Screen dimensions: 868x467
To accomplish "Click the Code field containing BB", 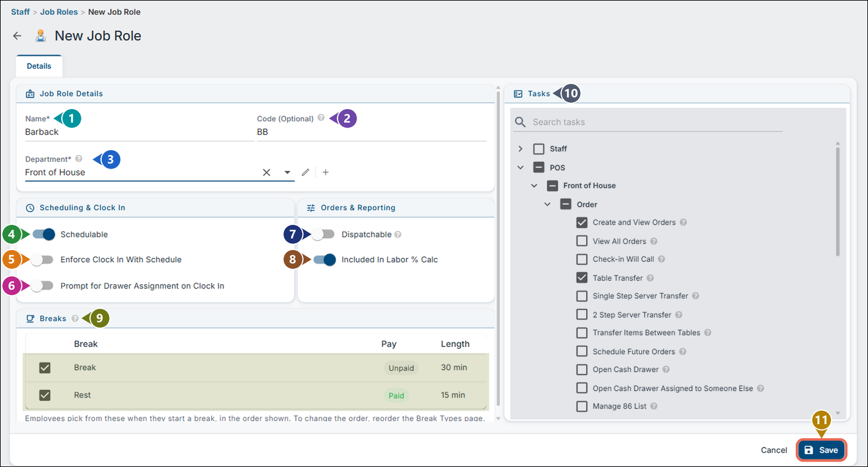I will (x=371, y=132).
